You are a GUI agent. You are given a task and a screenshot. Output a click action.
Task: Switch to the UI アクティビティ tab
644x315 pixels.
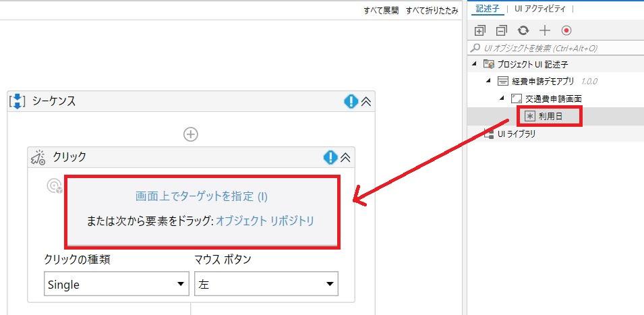click(539, 8)
